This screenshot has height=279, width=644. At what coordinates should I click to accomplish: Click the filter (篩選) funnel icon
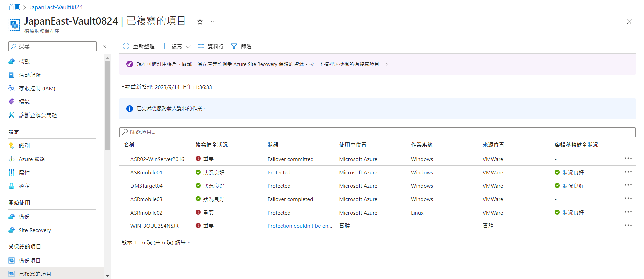click(234, 46)
